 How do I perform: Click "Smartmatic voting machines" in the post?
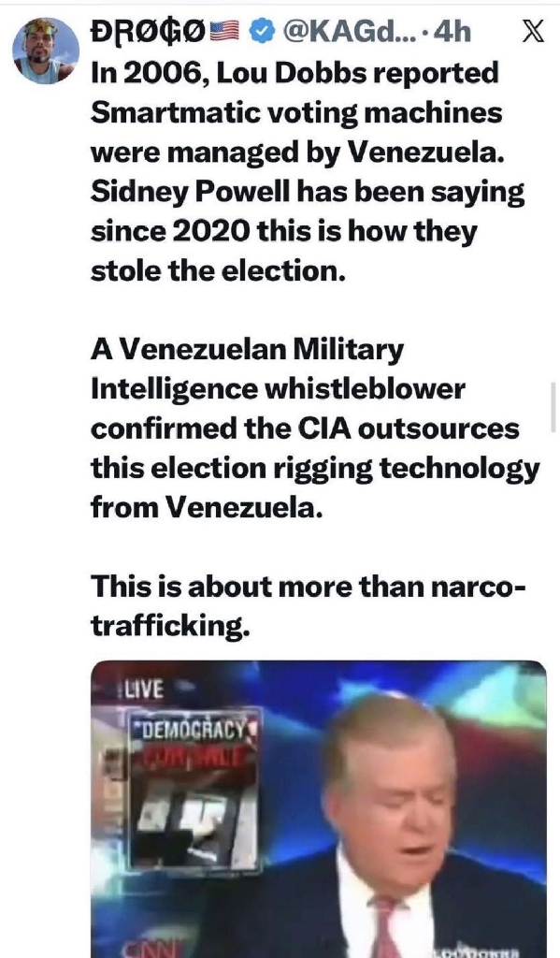[x=296, y=113]
